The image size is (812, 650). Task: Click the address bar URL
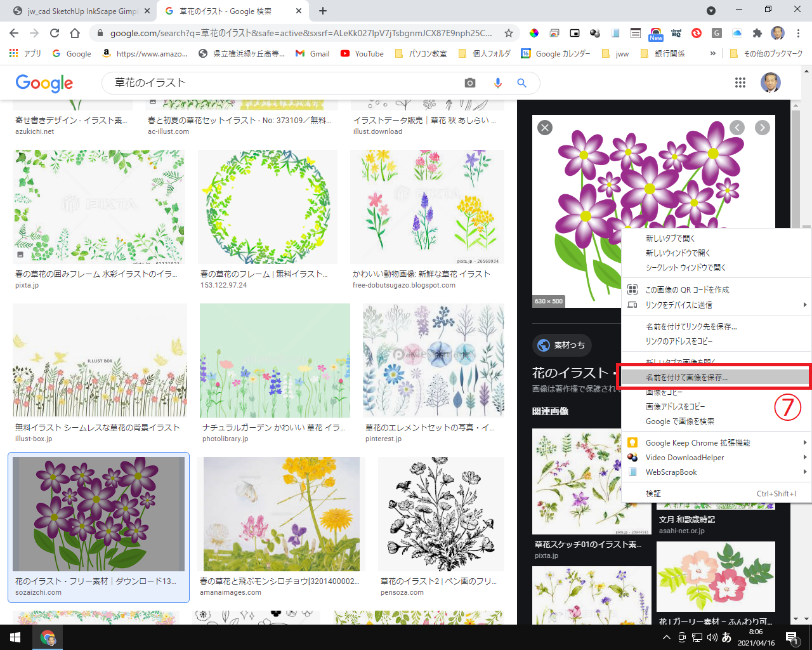click(301, 33)
